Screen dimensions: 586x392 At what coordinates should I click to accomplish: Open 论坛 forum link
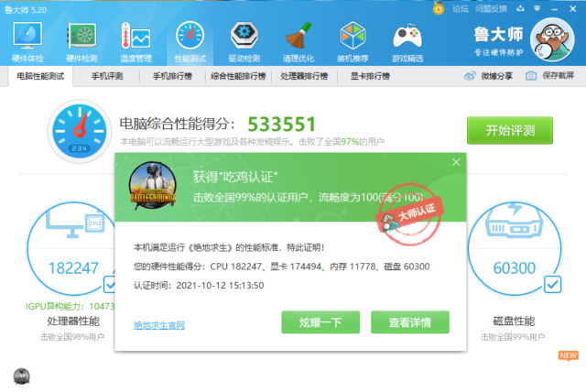pos(460,9)
